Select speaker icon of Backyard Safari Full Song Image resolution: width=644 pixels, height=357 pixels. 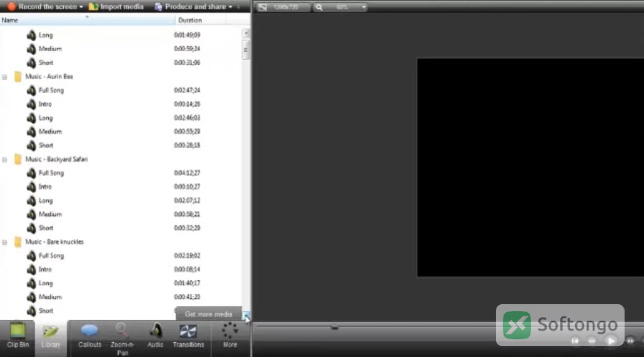(x=31, y=173)
